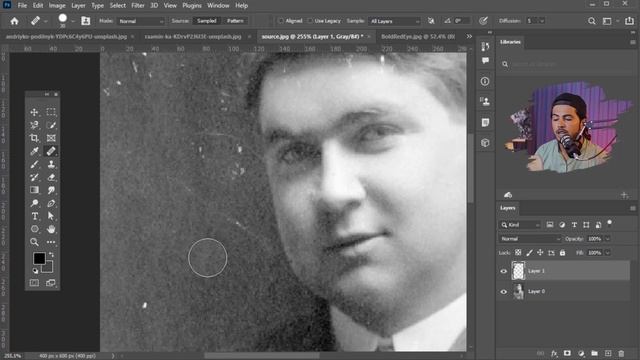Swap foreground and background colors
This screenshot has width=640, height=360.
tap(52, 254)
